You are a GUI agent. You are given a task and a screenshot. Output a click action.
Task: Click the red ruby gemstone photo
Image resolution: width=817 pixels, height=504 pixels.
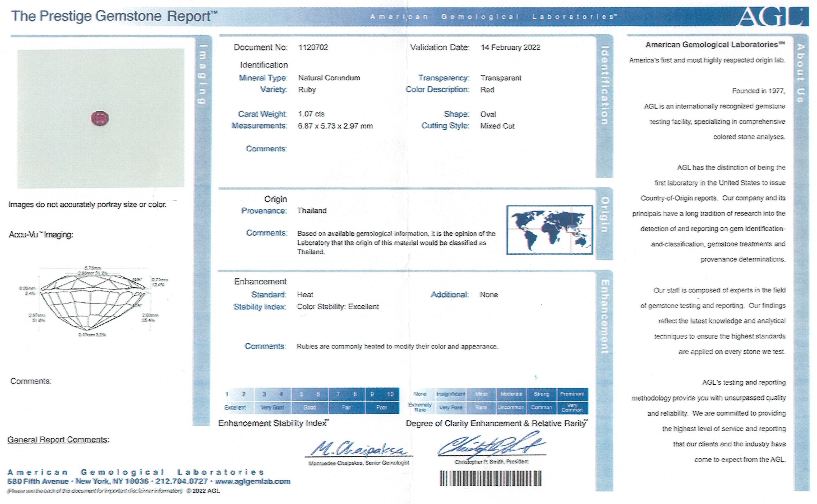click(x=100, y=118)
